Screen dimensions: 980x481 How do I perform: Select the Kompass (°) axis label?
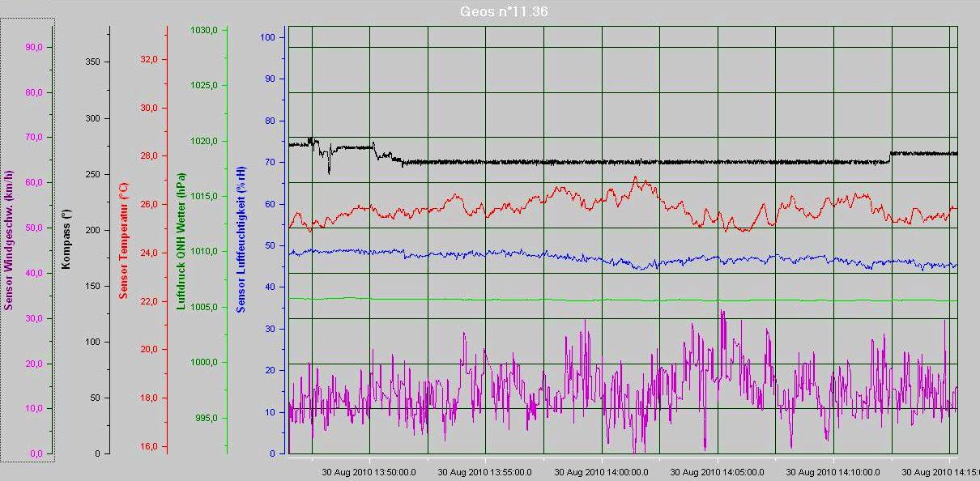[x=68, y=240]
